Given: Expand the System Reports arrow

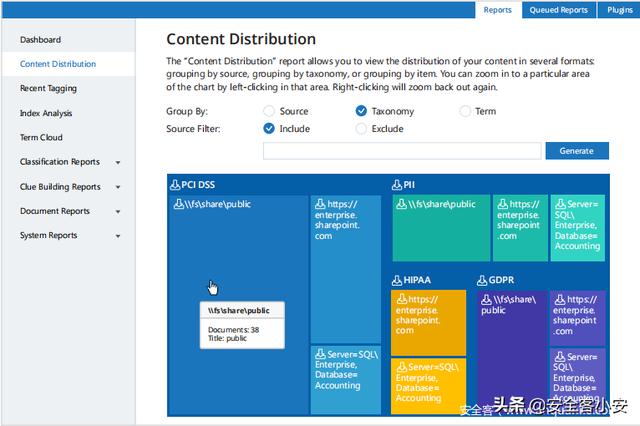Looking at the screenshot, I should click(118, 236).
